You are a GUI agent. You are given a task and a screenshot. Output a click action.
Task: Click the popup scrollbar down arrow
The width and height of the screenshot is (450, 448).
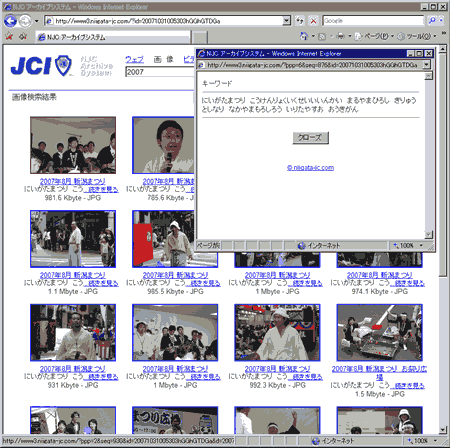(429, 234)
